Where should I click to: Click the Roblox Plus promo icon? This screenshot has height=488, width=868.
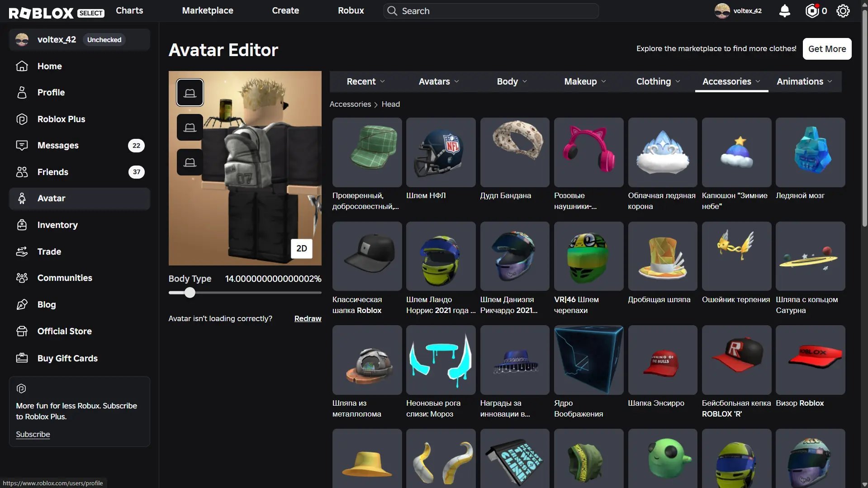coord(21,389)
